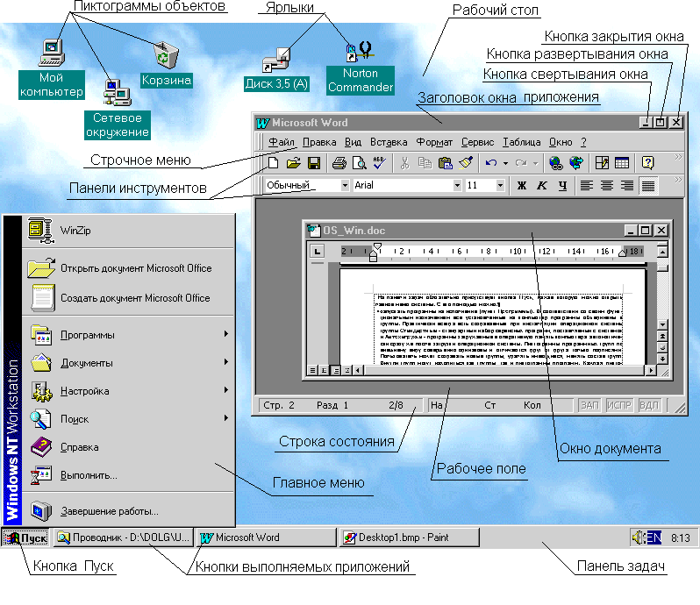Click the Tables and Borders icon
The width and height of the screenshot is (700, 605).
pos(602,163)
